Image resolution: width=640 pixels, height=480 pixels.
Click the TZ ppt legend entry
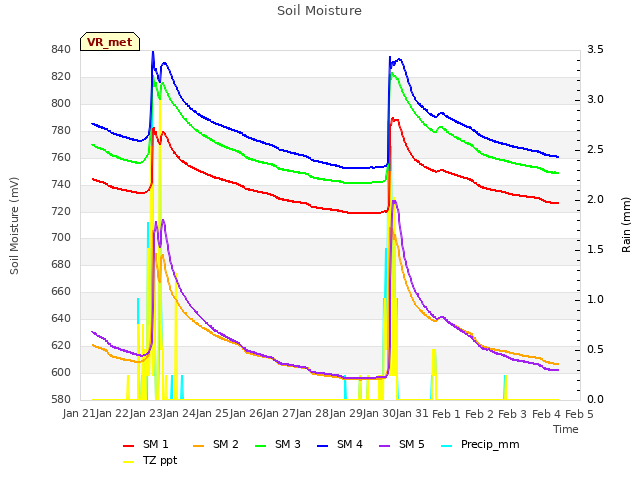(150, 460)
